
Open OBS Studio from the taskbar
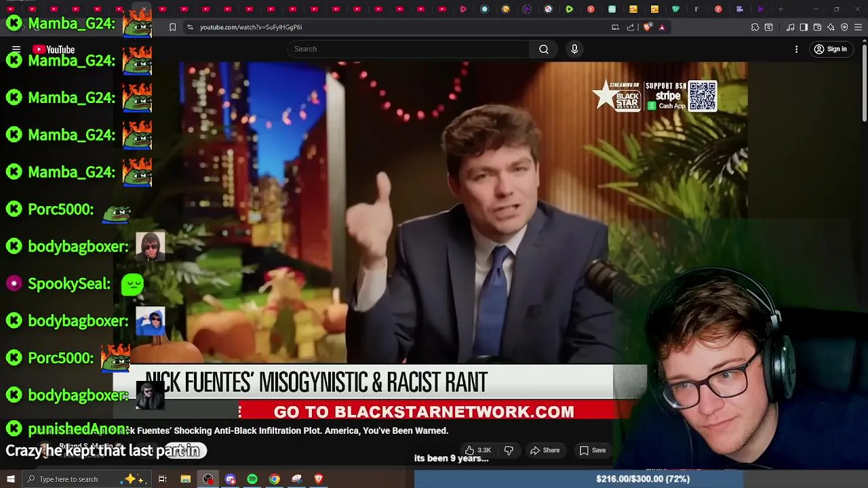(x=208, y=479)
